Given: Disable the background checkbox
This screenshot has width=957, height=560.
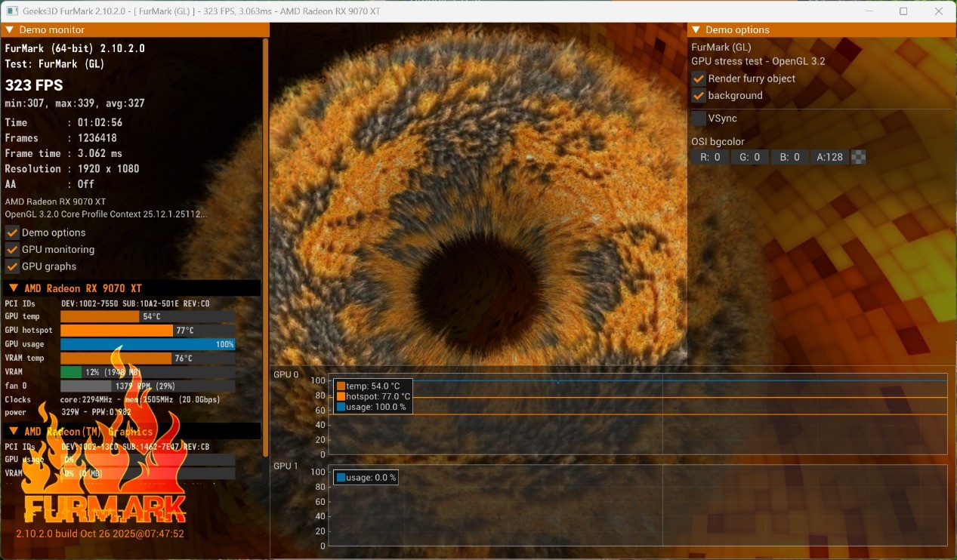Looking at the screenshot, I should tap(699, 96).
